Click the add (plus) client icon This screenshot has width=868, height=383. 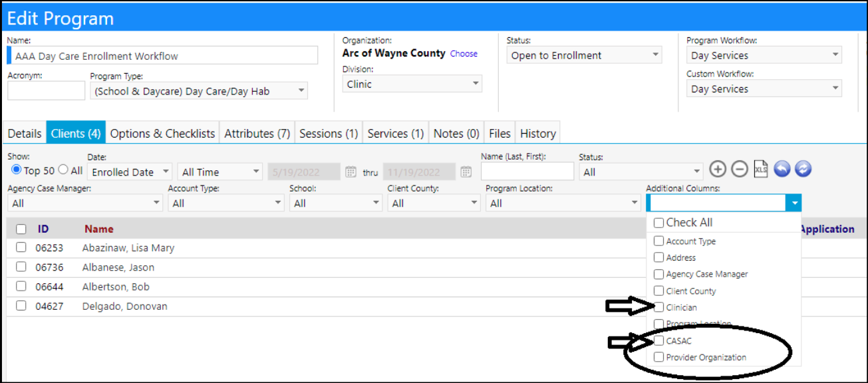tap(718, 170)
